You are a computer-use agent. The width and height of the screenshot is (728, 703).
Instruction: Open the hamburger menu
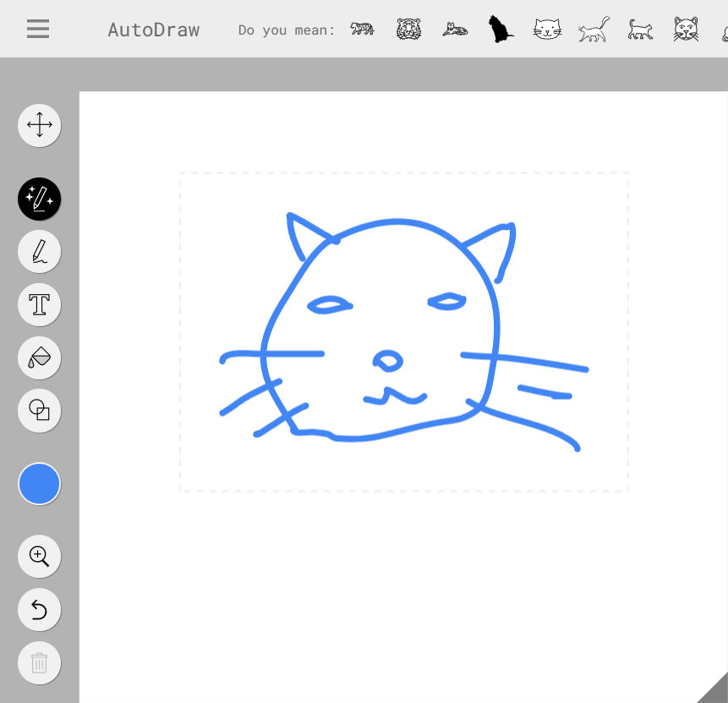click(x=38, y=29)
